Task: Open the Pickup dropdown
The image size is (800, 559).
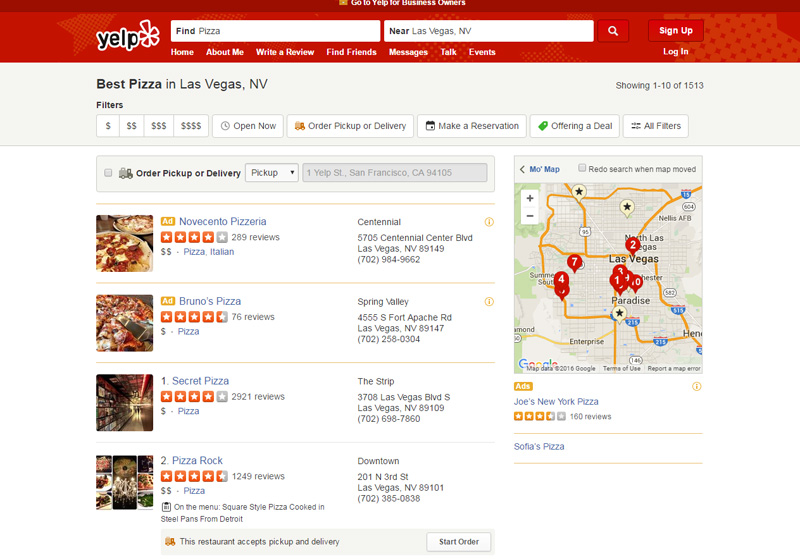Action: tap(271, 173)
